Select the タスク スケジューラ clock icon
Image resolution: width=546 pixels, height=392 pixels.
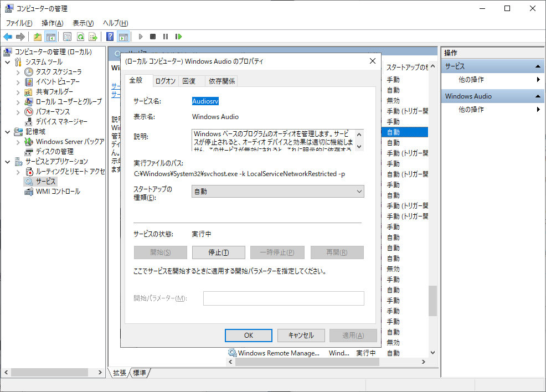click(29, 72)
